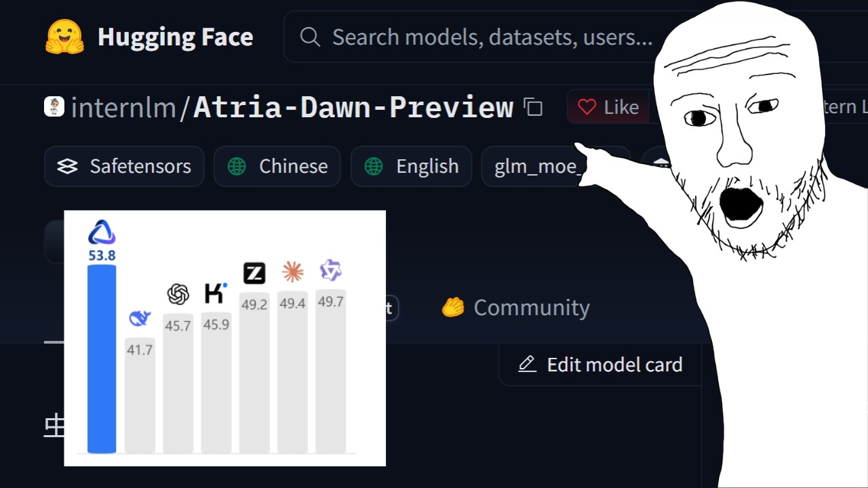Click the purple Qwen logo above 49.7

330,270
